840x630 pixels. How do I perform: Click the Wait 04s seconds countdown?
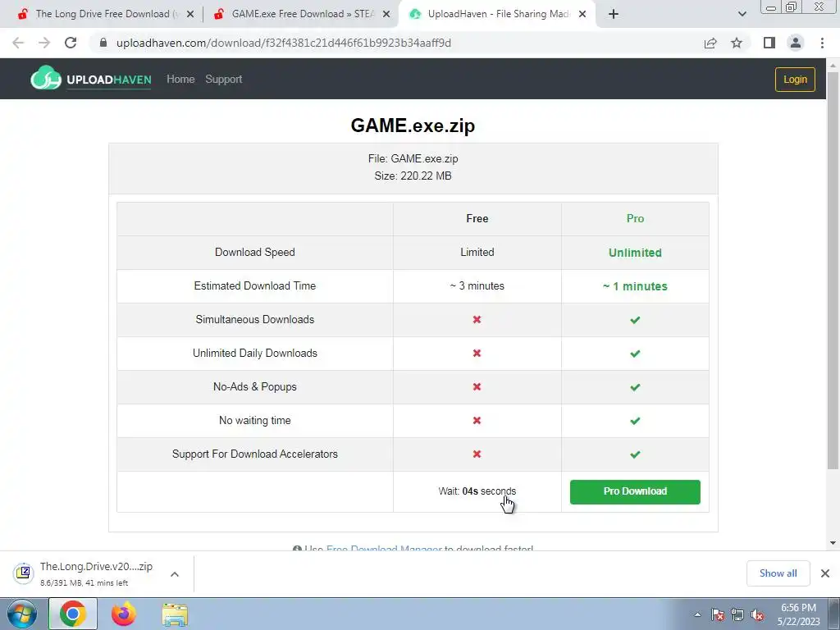[x=477, y=491]
